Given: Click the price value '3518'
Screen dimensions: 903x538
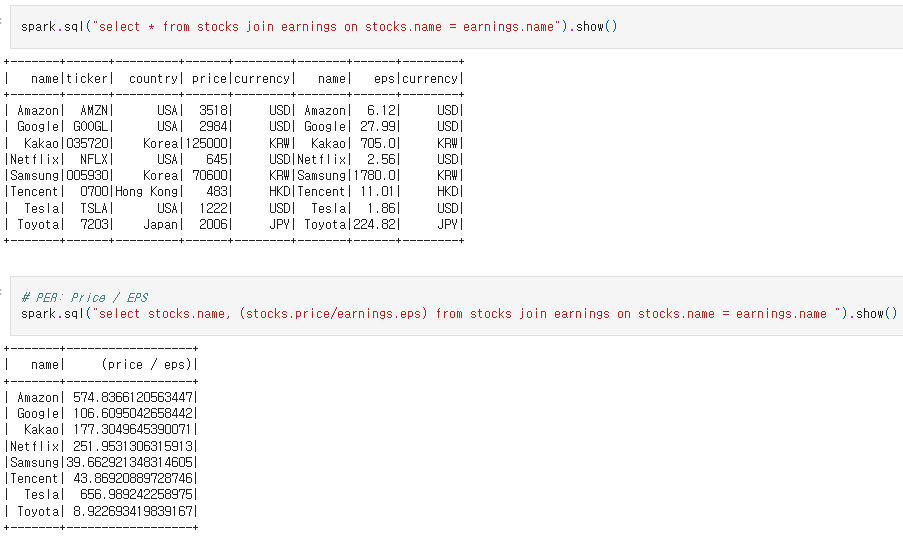Looking at the screenshot, I should tap(214, 111).
